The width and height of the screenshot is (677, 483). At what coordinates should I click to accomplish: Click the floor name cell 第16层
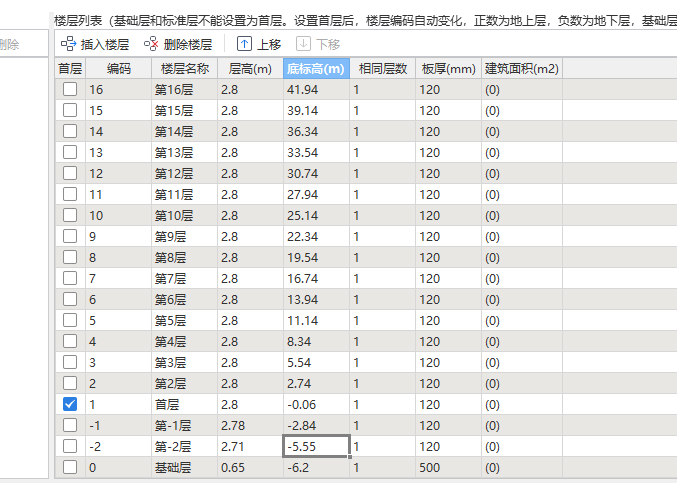tap(185, 89)
